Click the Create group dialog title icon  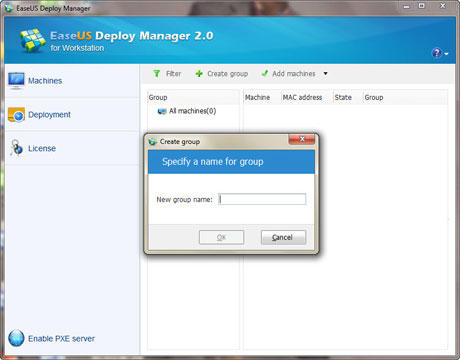click(153, 142)
